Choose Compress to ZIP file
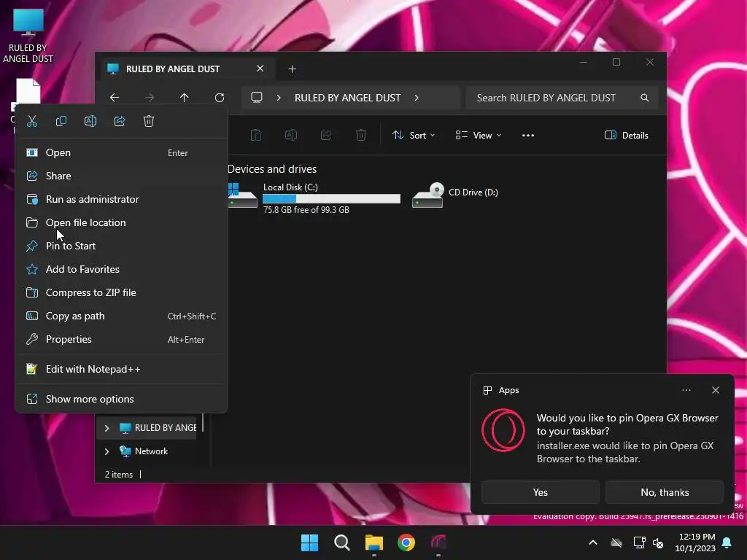This screenshot has height=560, width=747. 122,293
